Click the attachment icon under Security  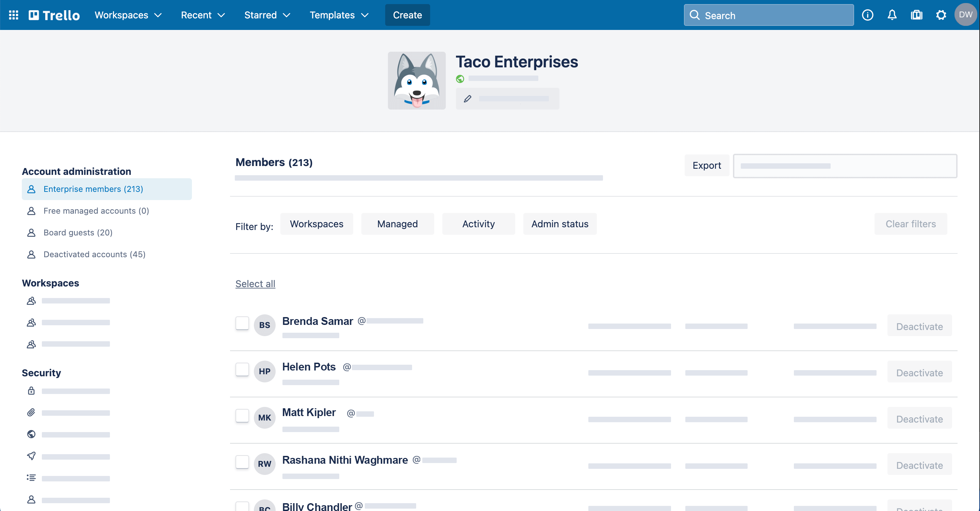(x=31, y=413)
